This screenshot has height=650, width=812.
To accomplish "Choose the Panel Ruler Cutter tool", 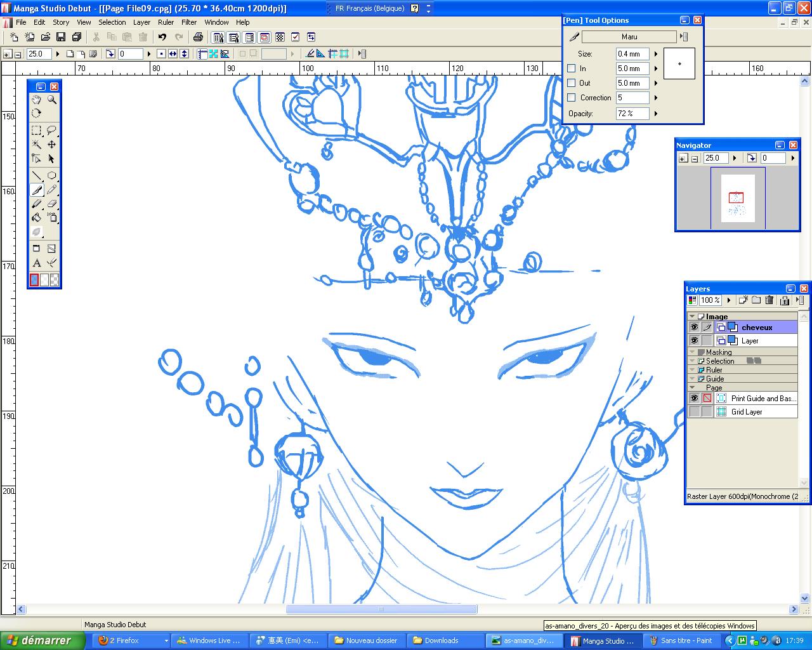I will click(52, 249).
